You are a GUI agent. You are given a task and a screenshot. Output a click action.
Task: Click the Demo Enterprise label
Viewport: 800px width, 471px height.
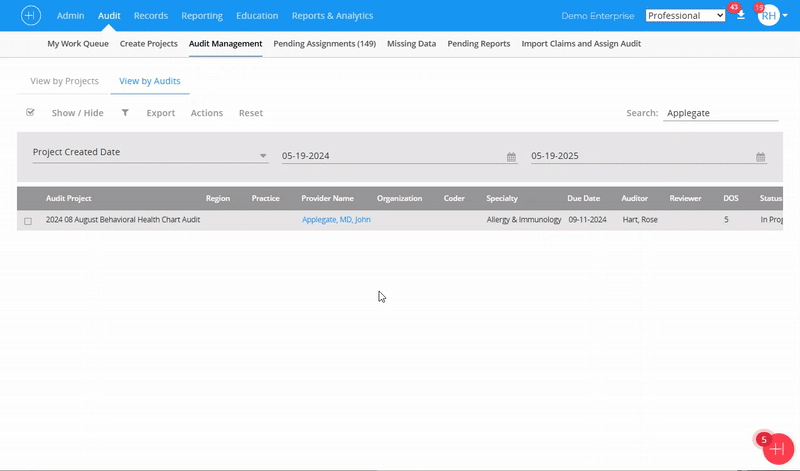click(x=598, y=16)
